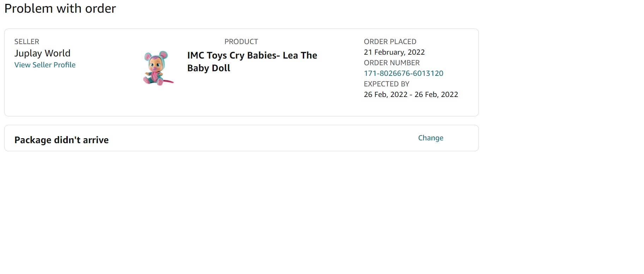Click the doll product thumbnail image
Screen dimensions: 644x274
[x=158, y=68]
